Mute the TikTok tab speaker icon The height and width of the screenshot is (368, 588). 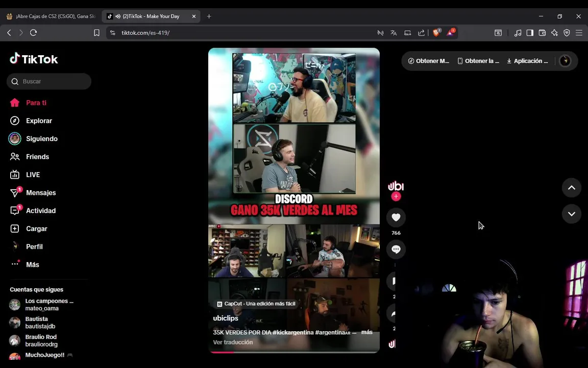click(118, 16)
